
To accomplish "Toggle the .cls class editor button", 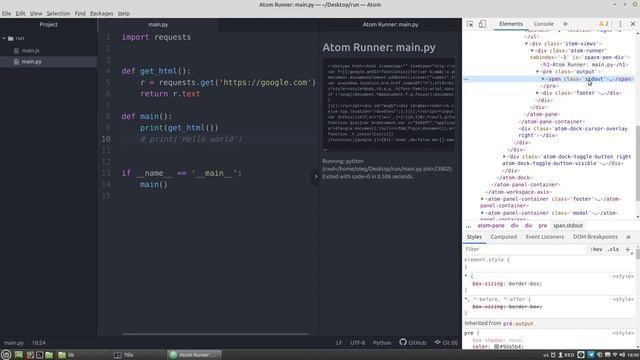I will [x=613, y=249].
